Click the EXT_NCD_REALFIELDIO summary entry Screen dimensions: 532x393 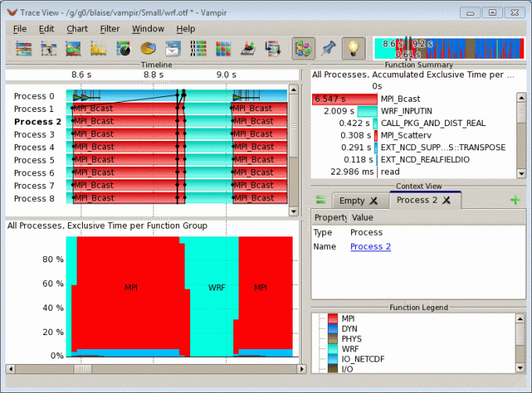click(425, 160)
